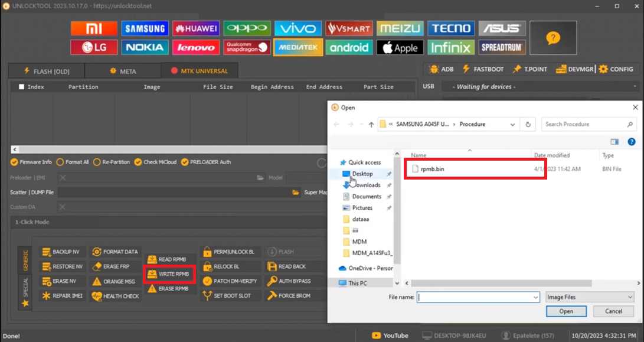Viewport: 644px width, 342px height.
Task: Enable the Re-Partition option
Action: point(112,162)
